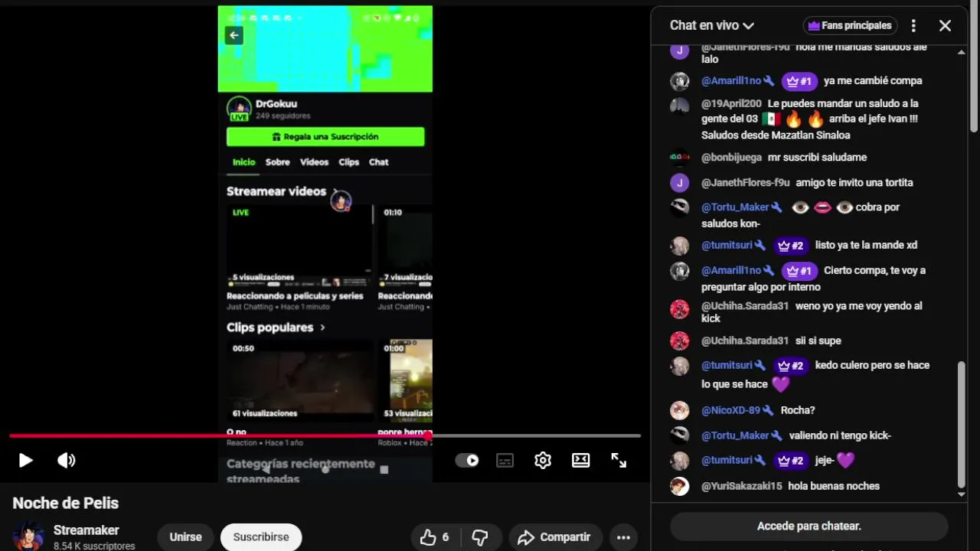This screenshot has width=980, height=551.
Task: Open more actions ellipsis below video
Action: [x=623, y=537]
